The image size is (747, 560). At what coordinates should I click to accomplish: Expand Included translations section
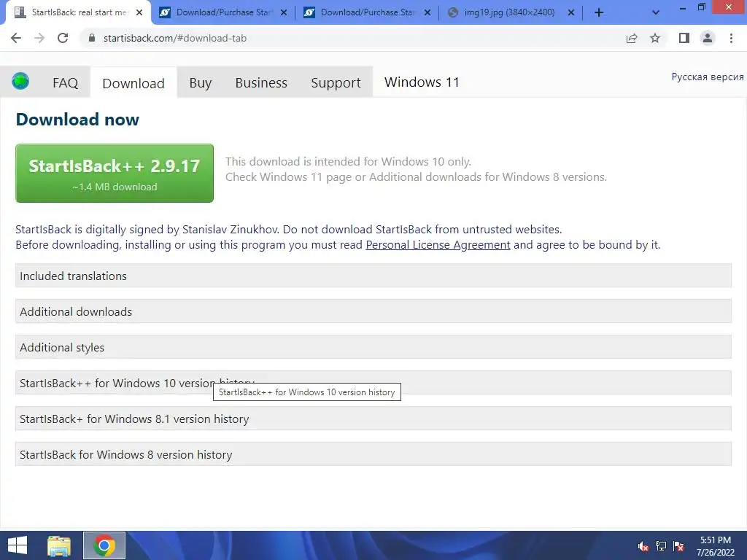373,276
